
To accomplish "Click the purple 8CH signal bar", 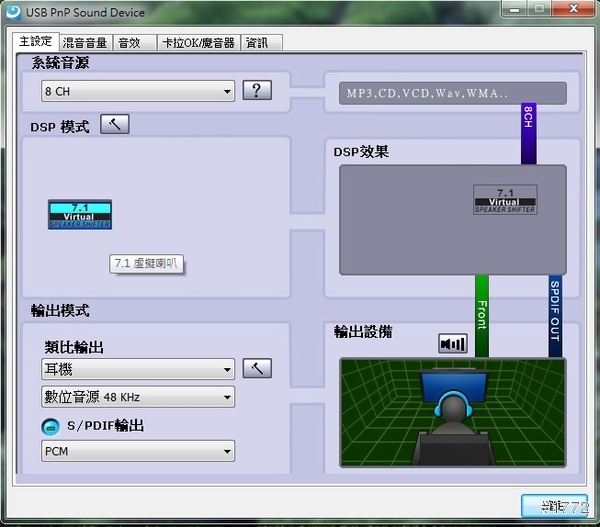I will point(528,133).
